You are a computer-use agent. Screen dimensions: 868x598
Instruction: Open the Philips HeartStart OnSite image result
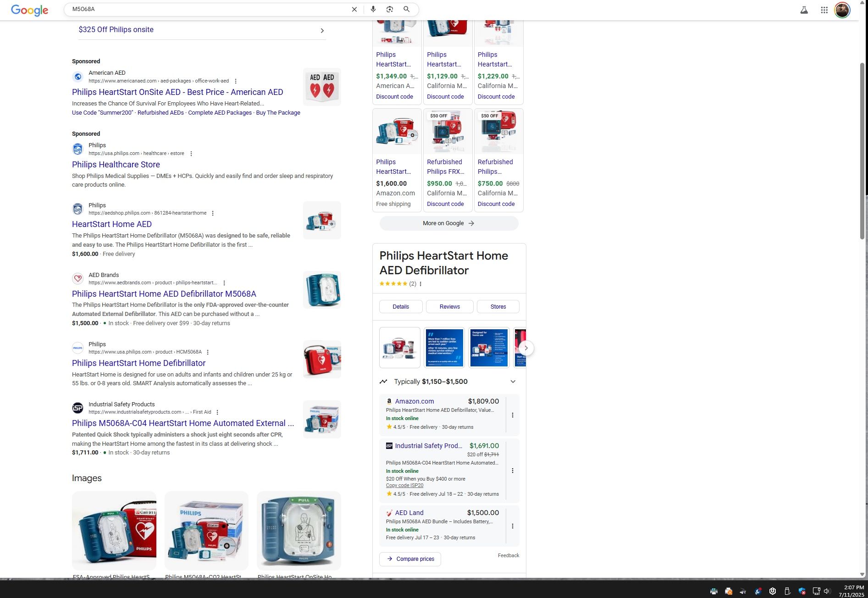(299, 531)
